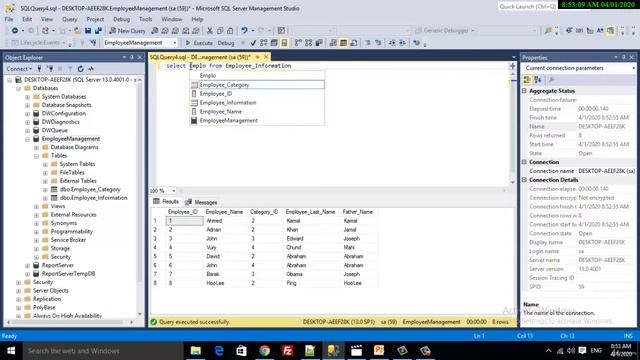Click the Cut scissors icon
Screen dimensions: 640x360
(x=210, y=31)
